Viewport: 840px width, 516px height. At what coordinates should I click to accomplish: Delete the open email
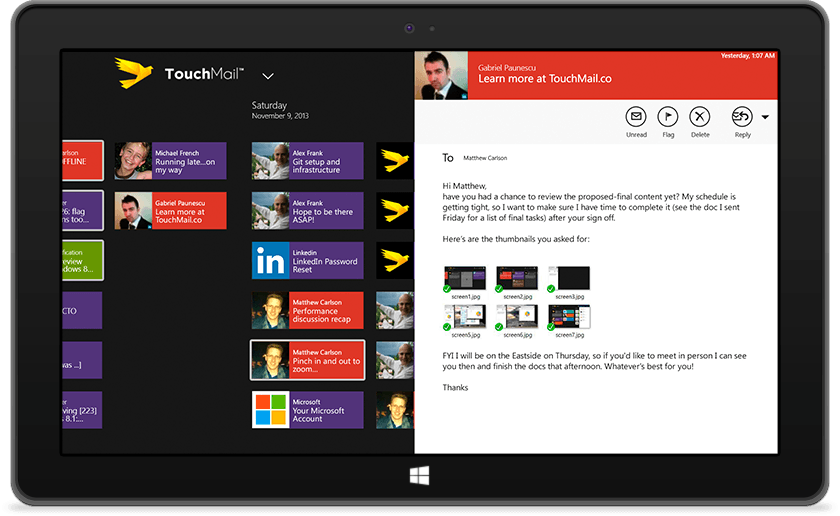coord(699,117)
